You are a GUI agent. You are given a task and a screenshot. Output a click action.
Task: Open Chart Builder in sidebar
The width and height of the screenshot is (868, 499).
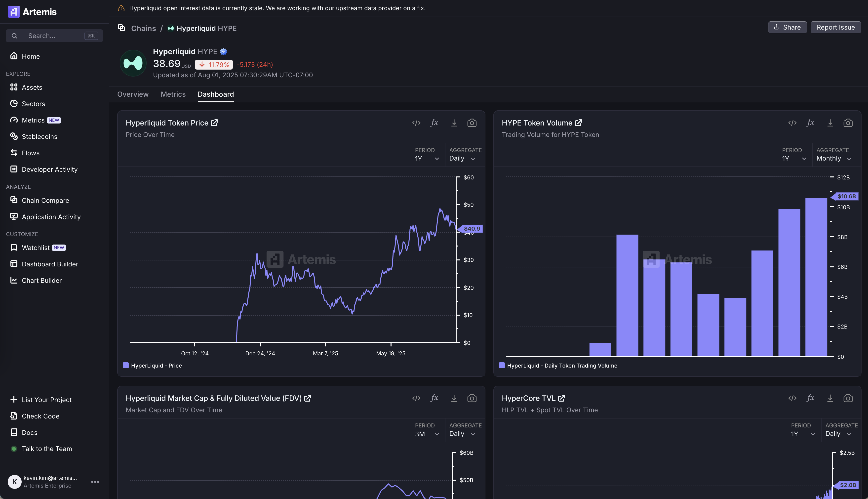54,280
